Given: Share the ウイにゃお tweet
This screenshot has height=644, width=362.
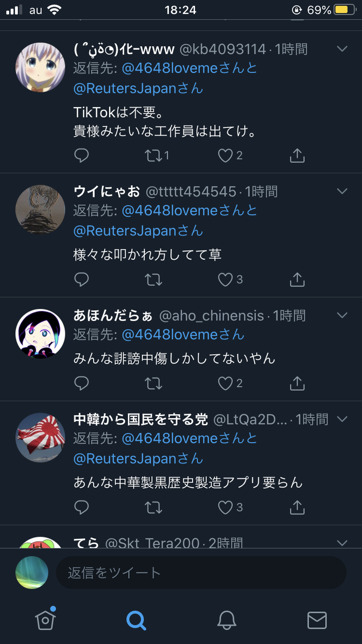Looking at the screenshot, I should coord(297,279).
